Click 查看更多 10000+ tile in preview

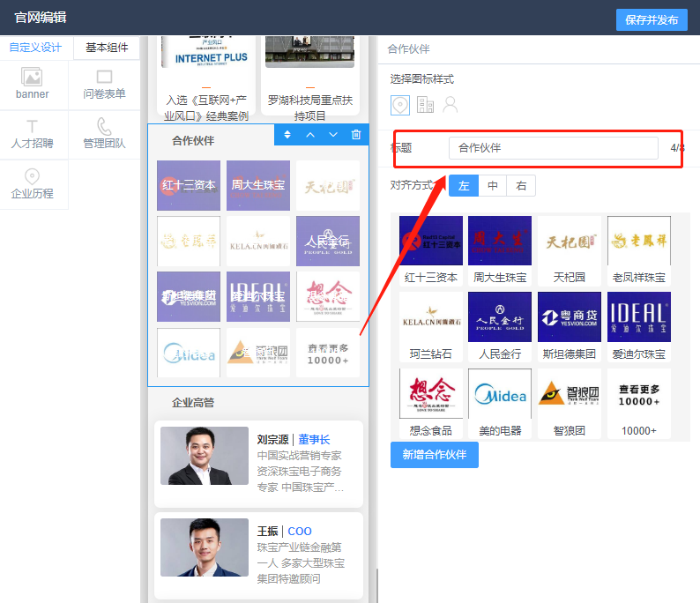[328, 353]
